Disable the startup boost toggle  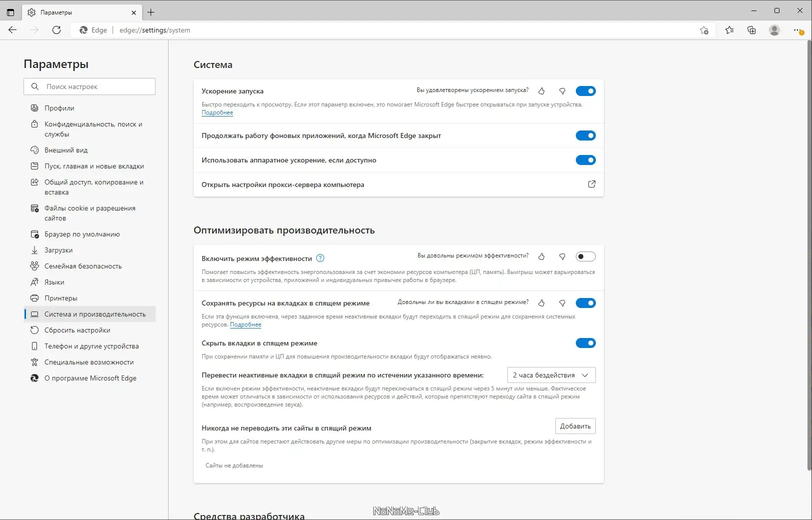pos(585,91)
